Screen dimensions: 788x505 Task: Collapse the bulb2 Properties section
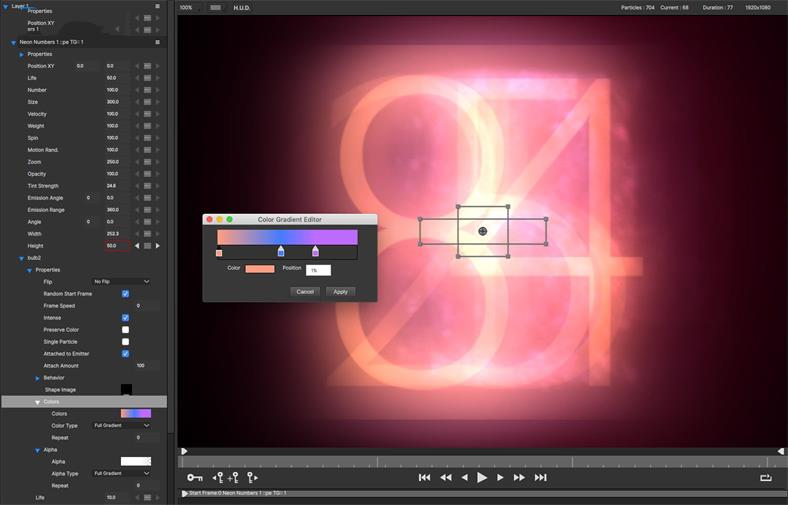click(x=30, y=270)
